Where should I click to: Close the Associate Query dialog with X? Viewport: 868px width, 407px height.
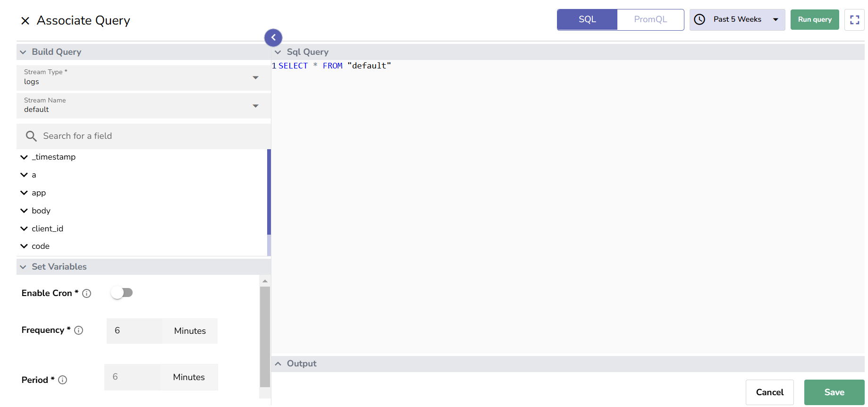click(25, 20)
